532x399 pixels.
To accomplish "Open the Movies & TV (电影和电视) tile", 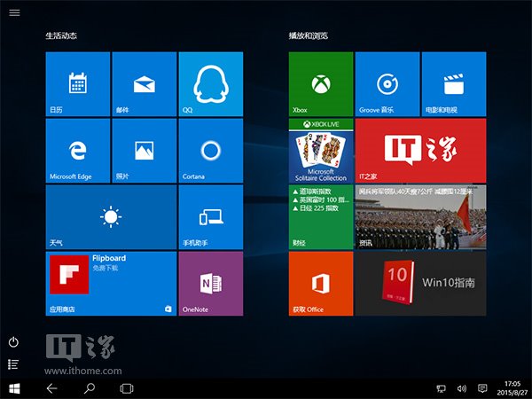I will [453, 83].
